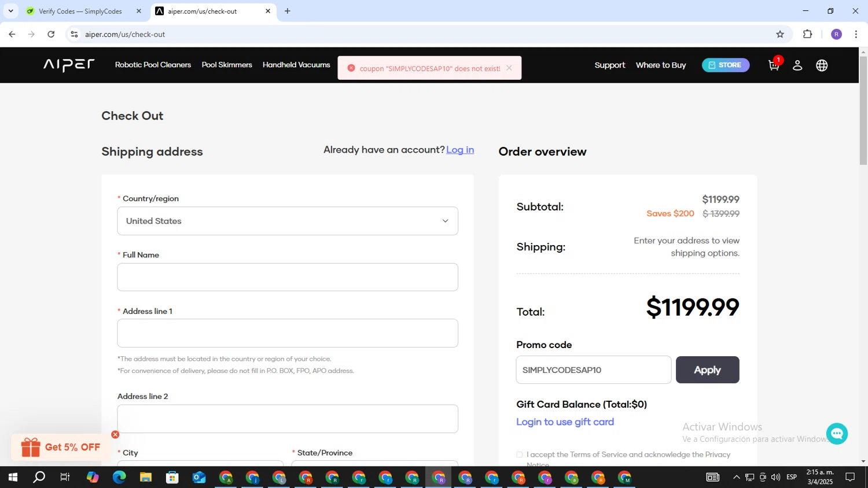Open the Pool Skimmers menu
This screenshot has width=868, height=488.
(x=227, y=65)
